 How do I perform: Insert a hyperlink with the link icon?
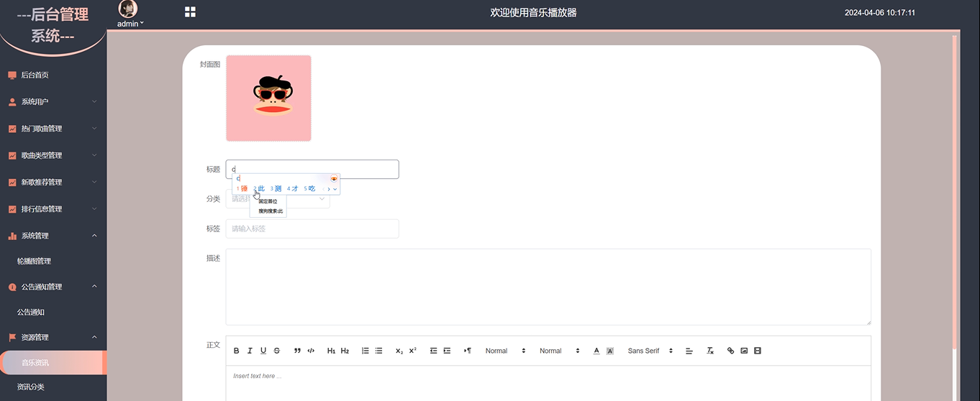730,351
